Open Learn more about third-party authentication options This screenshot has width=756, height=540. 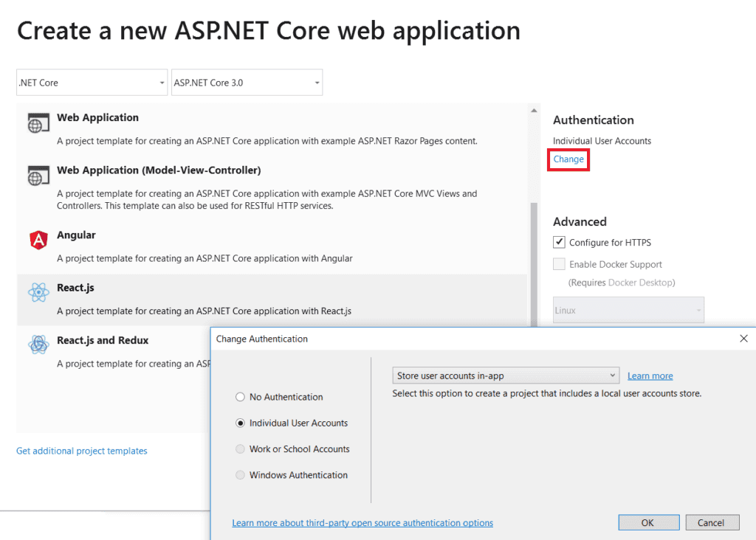(x=362, y=523)
